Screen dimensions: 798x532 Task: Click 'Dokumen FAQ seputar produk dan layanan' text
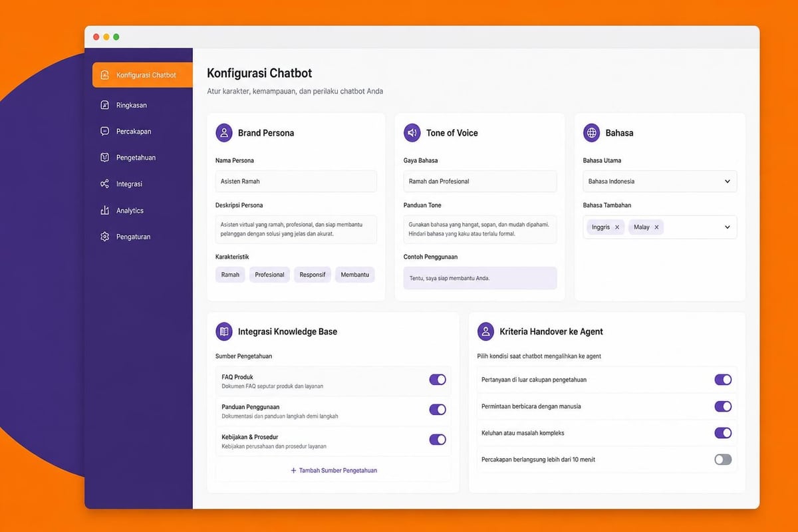(273, 386)
